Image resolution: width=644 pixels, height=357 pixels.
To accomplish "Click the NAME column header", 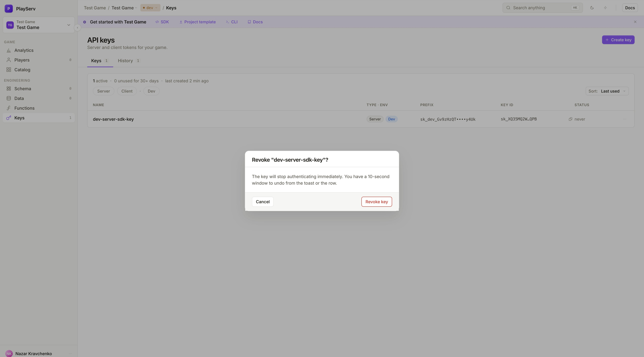I will click(98, 105).
